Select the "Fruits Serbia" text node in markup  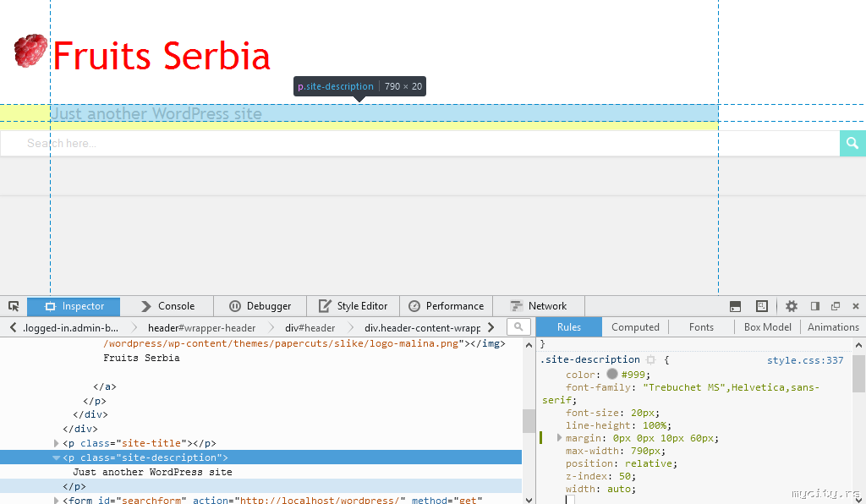click(x=141, y=358)
